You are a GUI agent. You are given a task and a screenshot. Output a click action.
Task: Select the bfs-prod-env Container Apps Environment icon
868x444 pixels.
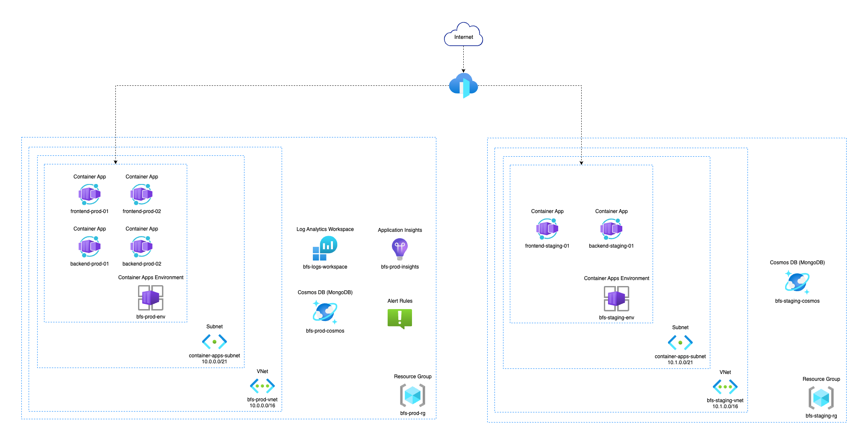(150, 298)
